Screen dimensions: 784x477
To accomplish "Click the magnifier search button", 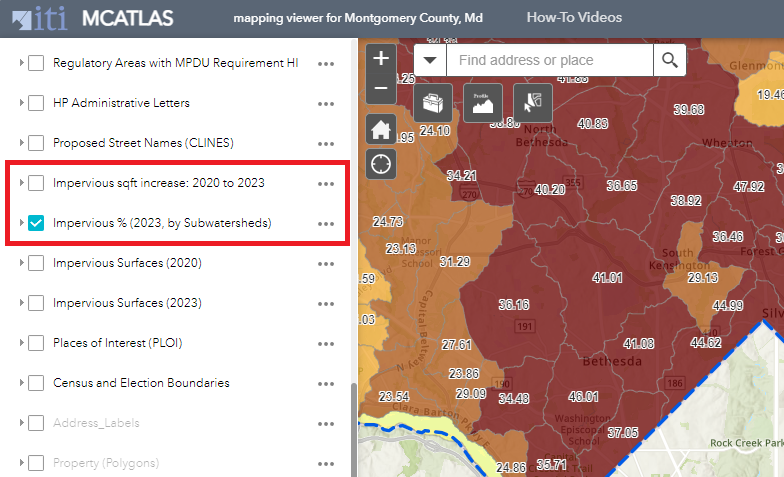I will tap(669, 60).
